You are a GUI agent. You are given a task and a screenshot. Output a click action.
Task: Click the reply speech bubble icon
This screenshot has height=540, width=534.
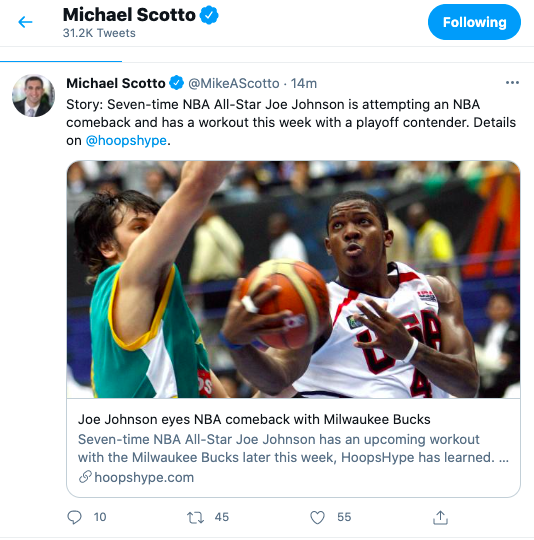pos(74,517)
